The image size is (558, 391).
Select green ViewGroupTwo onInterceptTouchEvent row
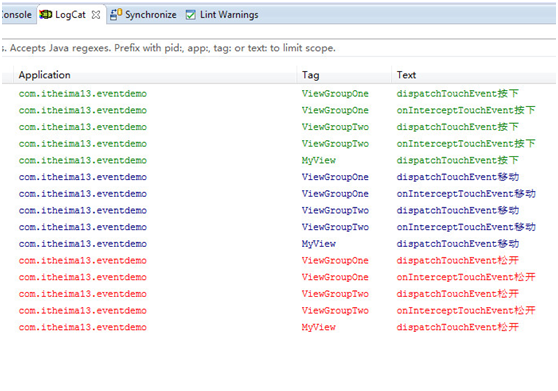279,144
